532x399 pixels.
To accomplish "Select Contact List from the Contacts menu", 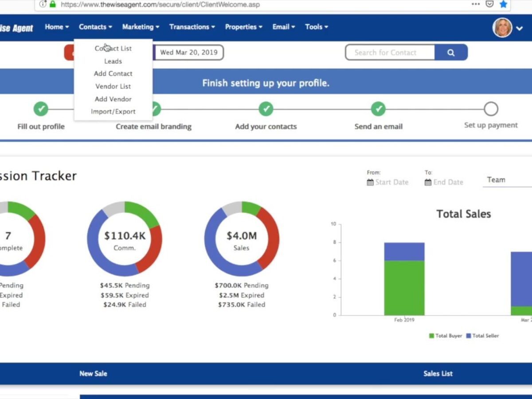I will pos(113,48).
